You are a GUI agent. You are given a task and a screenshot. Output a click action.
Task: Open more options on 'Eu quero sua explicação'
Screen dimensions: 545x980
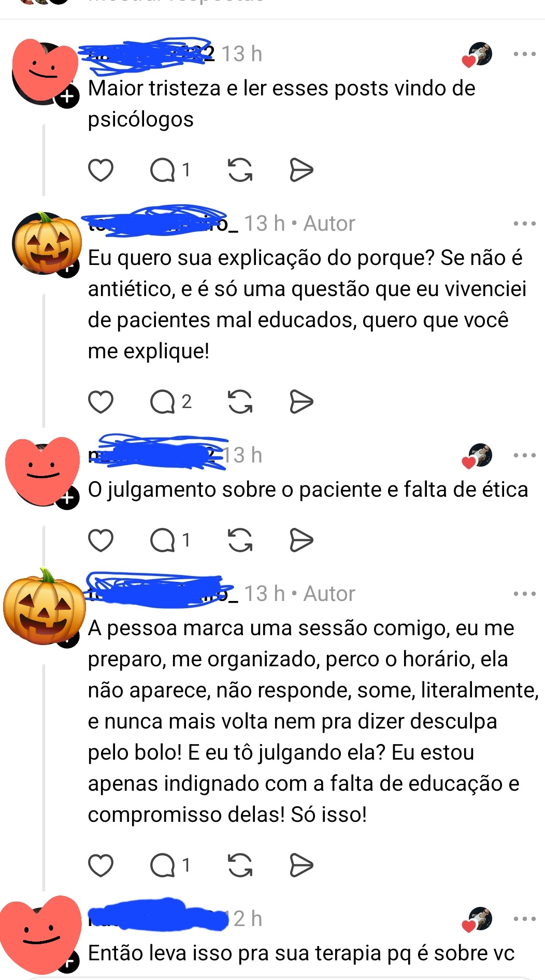(524, 223)
